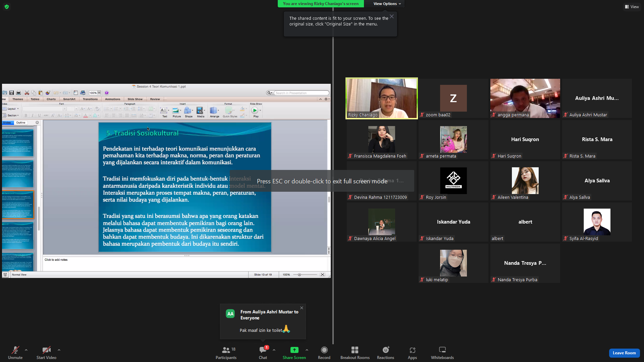Click the Play slide show button
Image resolution: width=644 pixels, height=362 pixels.
[x=256, y=112]
